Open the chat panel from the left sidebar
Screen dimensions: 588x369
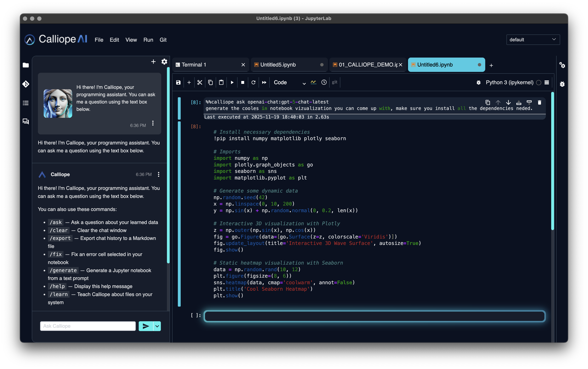click(26, 121)
